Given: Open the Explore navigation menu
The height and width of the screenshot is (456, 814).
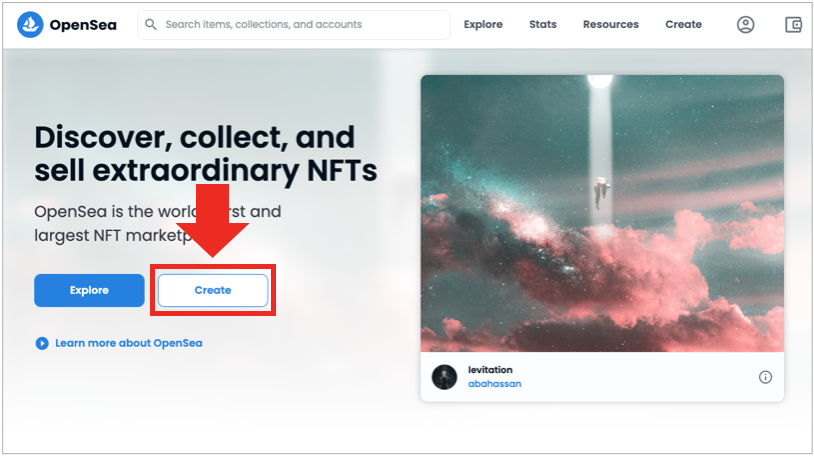Looking at the screenshot, I should [483, 24].
